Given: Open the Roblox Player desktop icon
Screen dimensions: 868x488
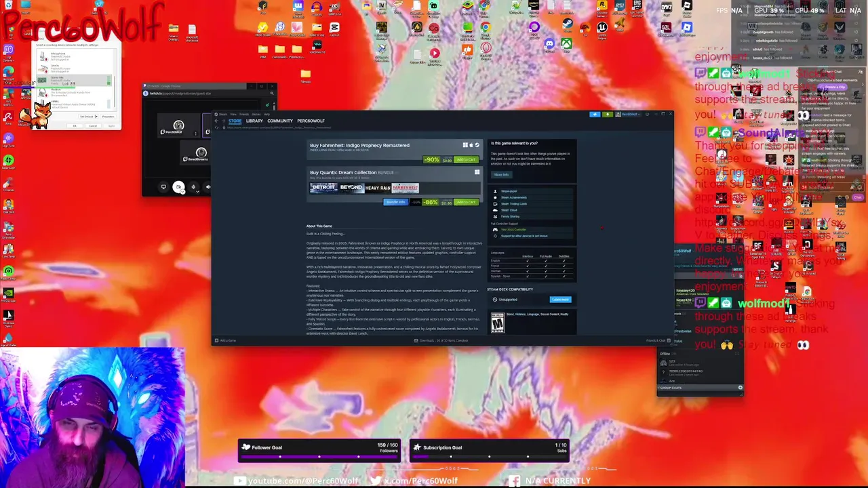Looking at the screenshot, I should [687, 27].
